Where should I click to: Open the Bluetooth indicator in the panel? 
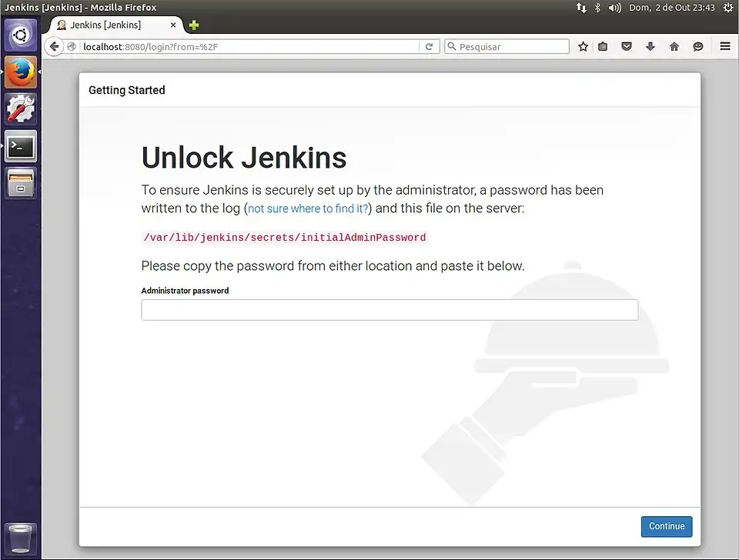[597, 7]
